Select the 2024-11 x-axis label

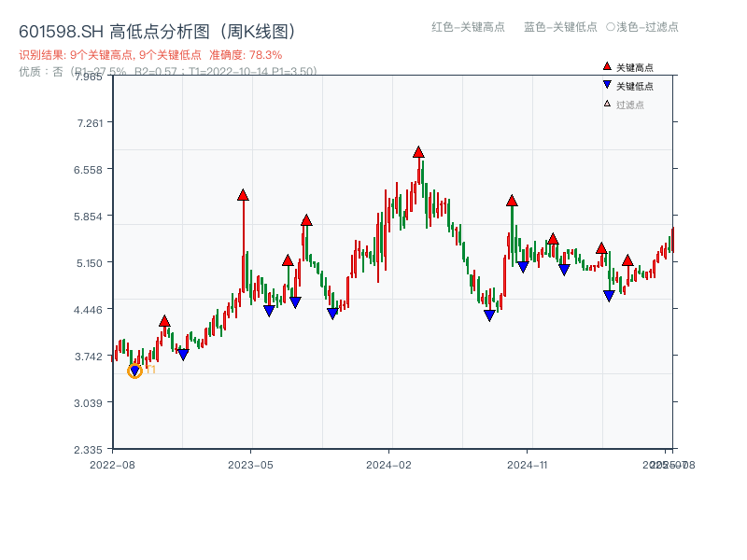(527, 465)
